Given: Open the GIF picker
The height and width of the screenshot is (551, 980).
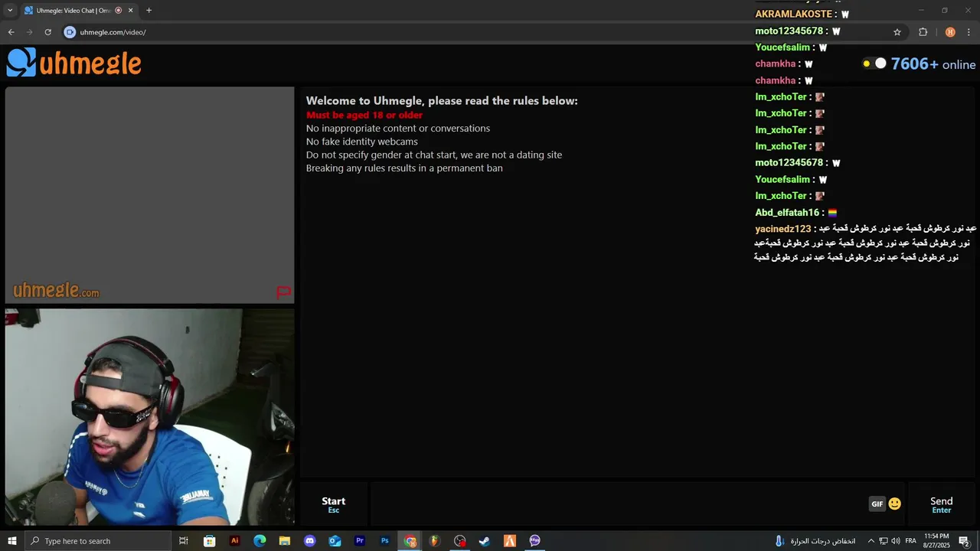Looking at the screenshot, I should [877, 504].
